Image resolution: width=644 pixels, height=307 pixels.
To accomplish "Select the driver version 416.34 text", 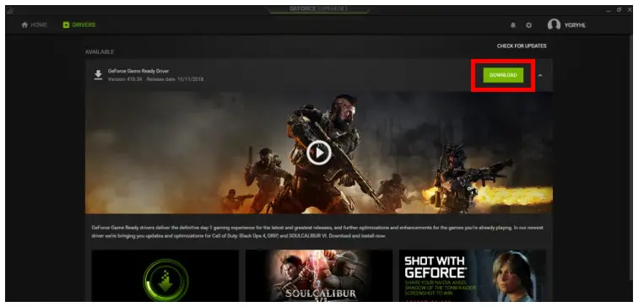I will (125, 79).
